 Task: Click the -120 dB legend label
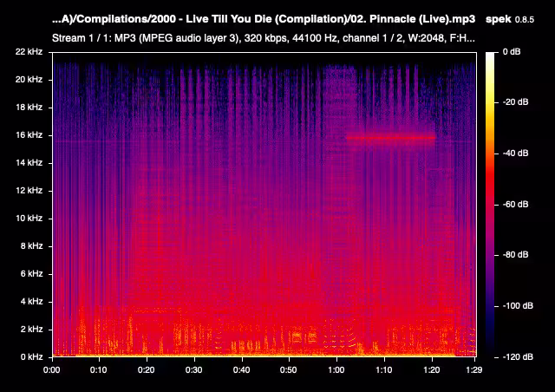pyautogui.click(x=518, y=357)
